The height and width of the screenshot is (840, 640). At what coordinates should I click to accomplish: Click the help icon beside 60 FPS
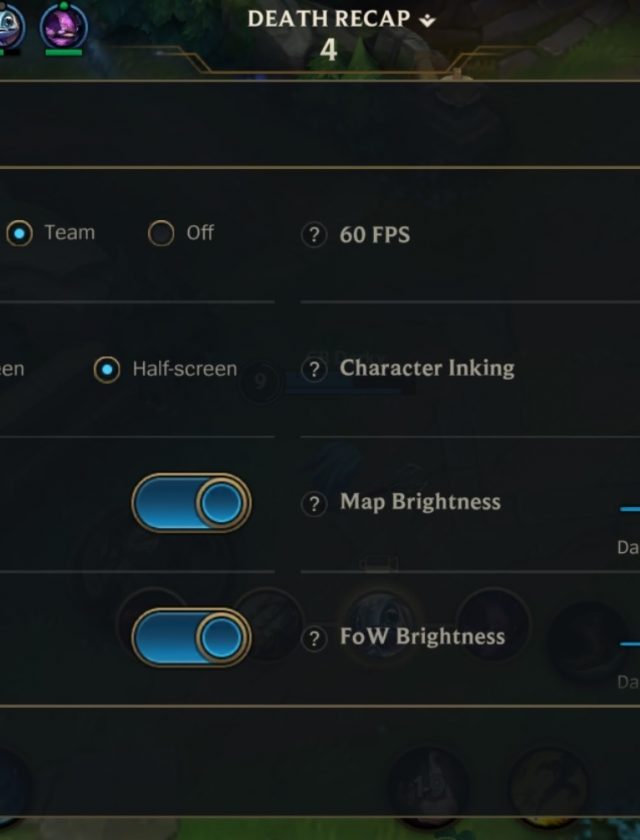[314, 235]
